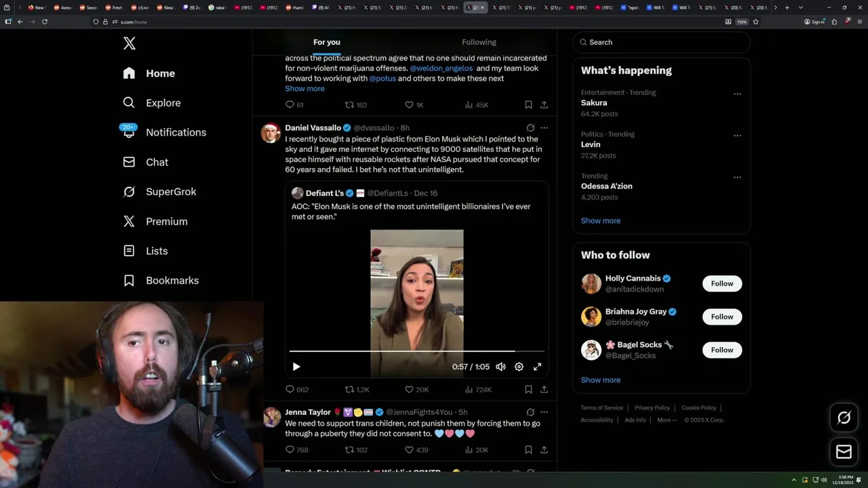The image size is (868, 488).
Task: Open video settings gear
Action: click(x=519, y=367)
